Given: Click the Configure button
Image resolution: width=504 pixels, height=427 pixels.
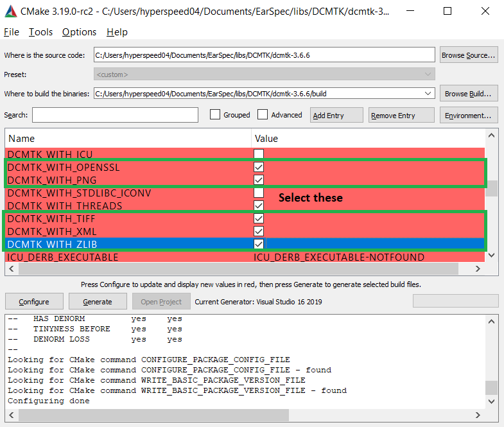Looking at the screenshot, I should click(x=34, y=302).
